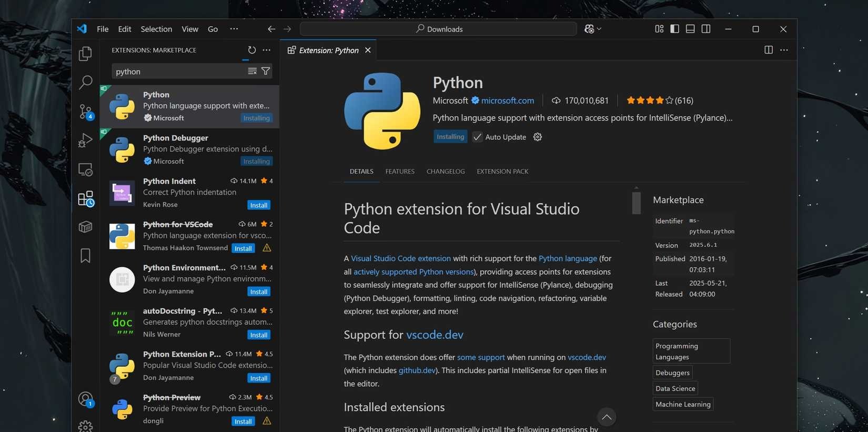Open the extensions filter menu

click(x=266, y=71)
